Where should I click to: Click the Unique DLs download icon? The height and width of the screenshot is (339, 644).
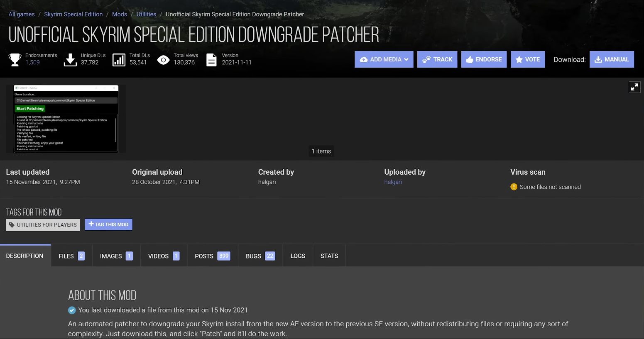71,59
